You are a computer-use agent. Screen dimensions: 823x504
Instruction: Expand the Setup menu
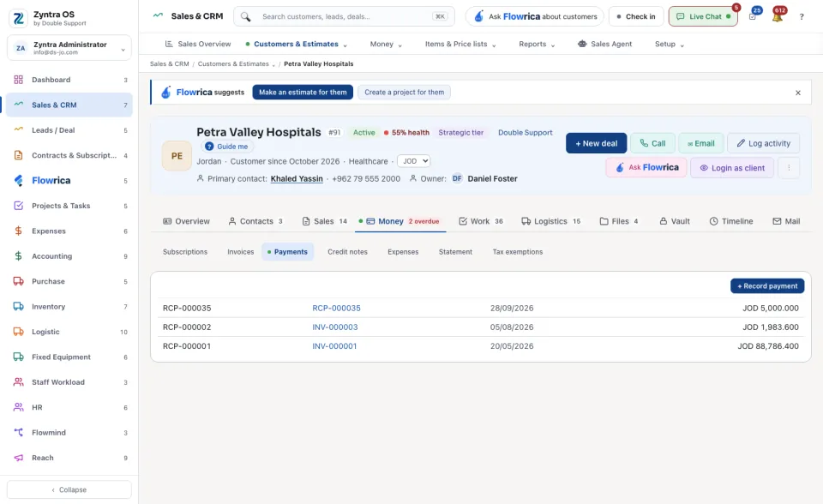[670, 44]
